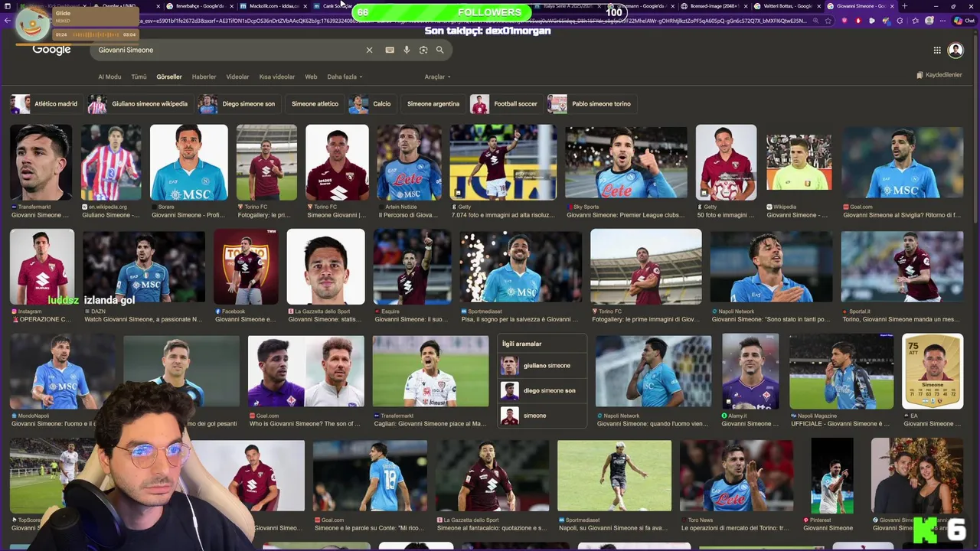Open Sky Sports Premier League clubs image

(x=626, y=162)
